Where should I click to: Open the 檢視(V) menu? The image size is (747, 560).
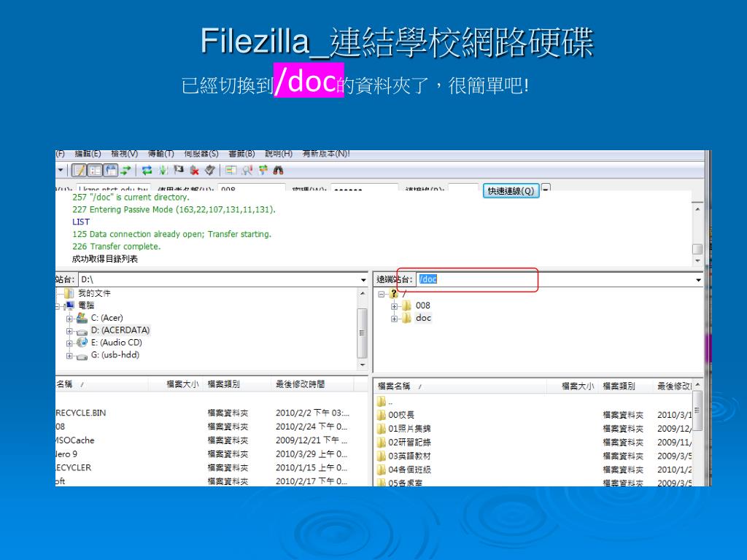point(124,154)
